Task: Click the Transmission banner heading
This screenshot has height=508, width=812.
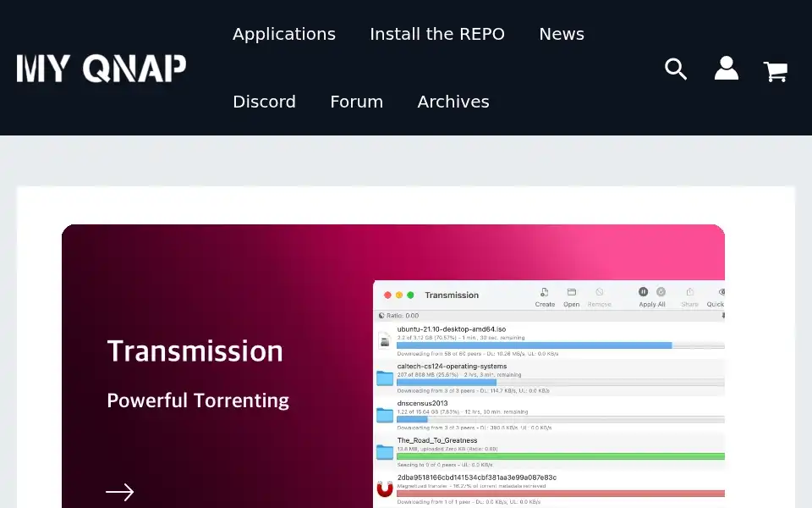Action: pos(195,351)
